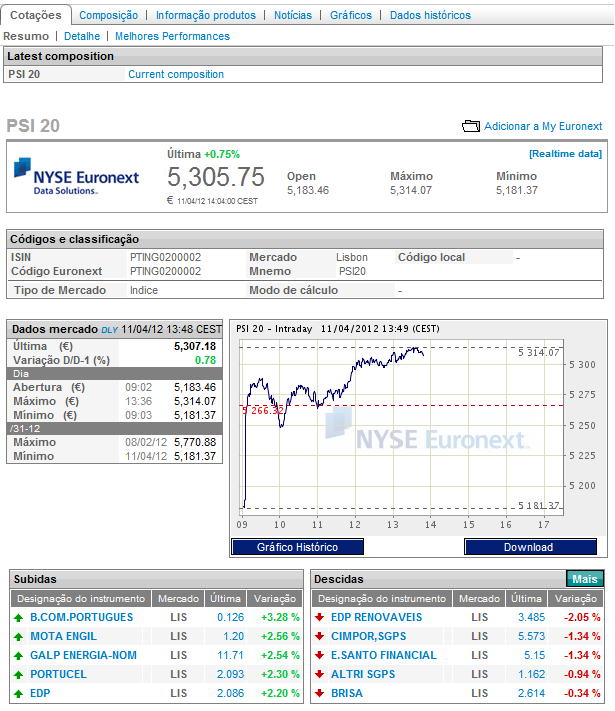This screenshot has height=711, width=615.
Task: Click the 0.126 last price of B.COM.PORTUGUES
Action: 230,617
